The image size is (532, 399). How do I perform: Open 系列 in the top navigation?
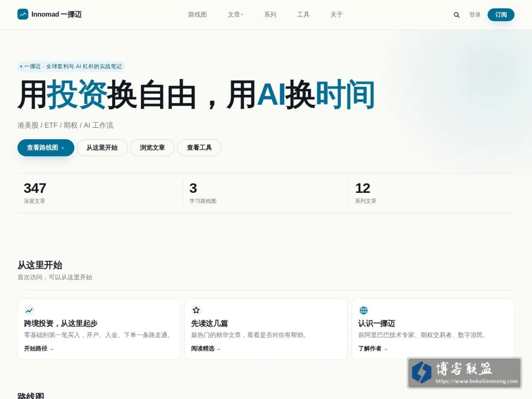270,15
